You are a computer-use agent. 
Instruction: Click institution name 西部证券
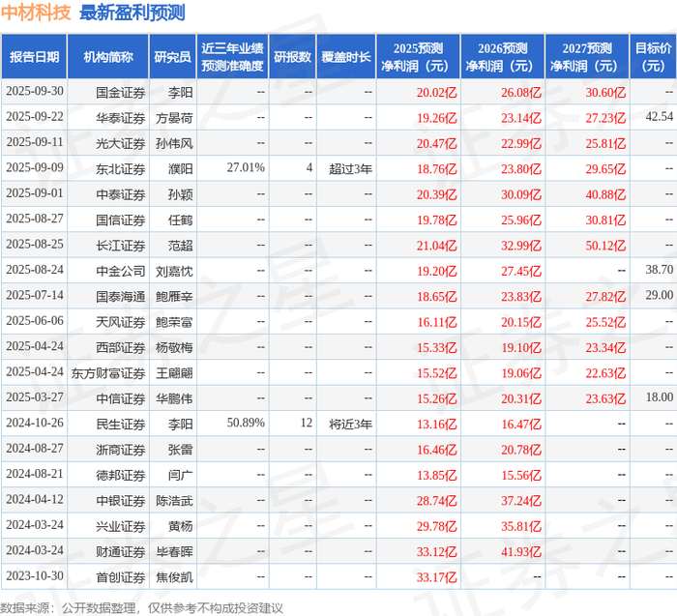point(121,347)
